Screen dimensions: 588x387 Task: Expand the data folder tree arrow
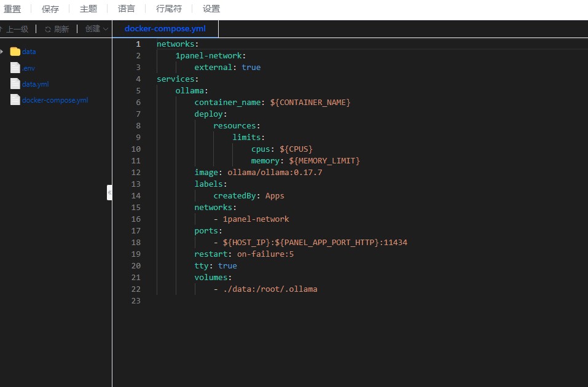click(2, 52)
